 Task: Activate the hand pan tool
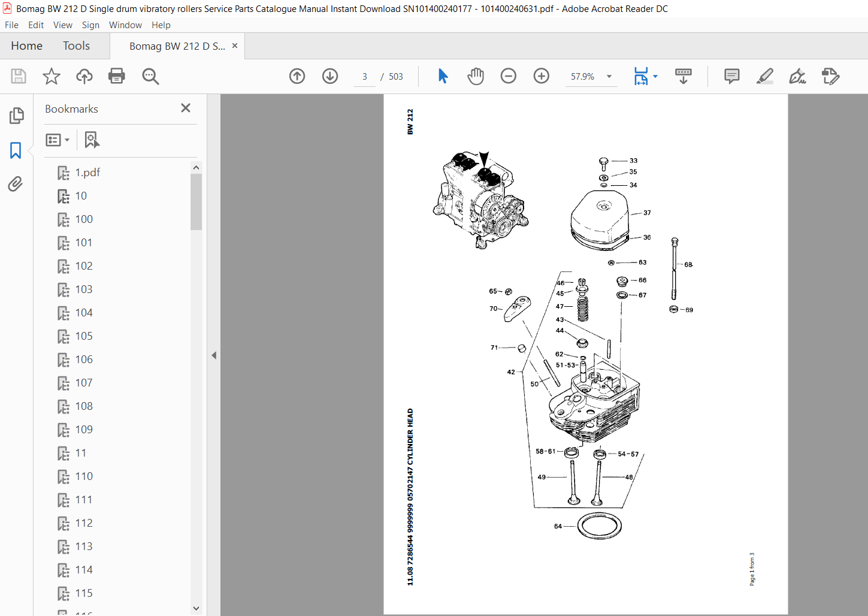(x=476, y=76)
